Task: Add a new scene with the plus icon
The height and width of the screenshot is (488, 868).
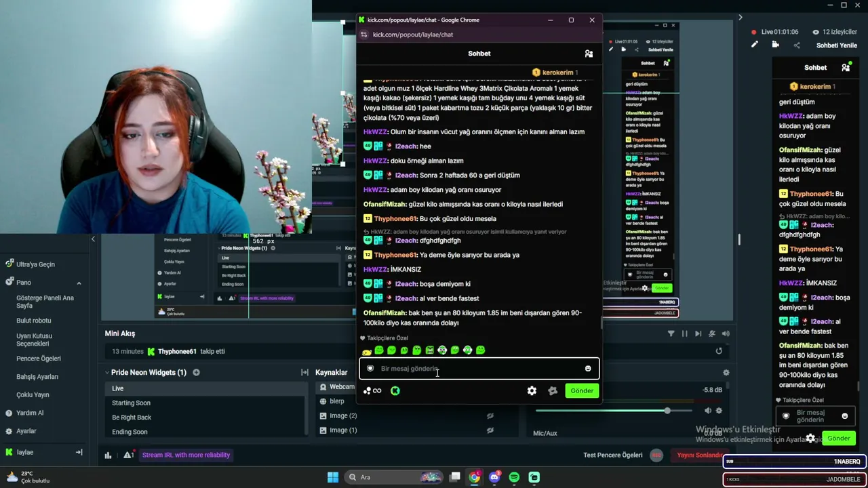Action: click(x=196, y=372)
